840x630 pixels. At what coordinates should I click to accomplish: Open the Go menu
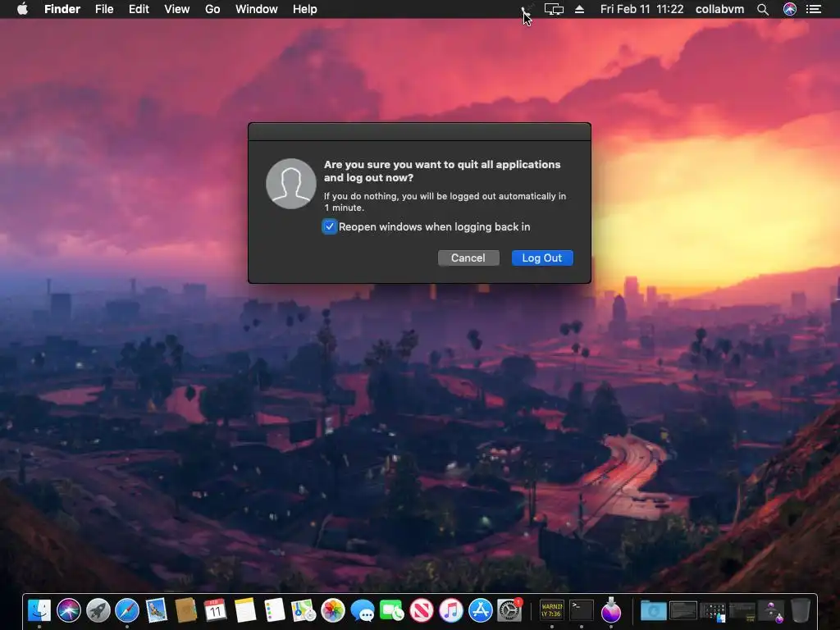pyautogui.click(x=212, y=9)
